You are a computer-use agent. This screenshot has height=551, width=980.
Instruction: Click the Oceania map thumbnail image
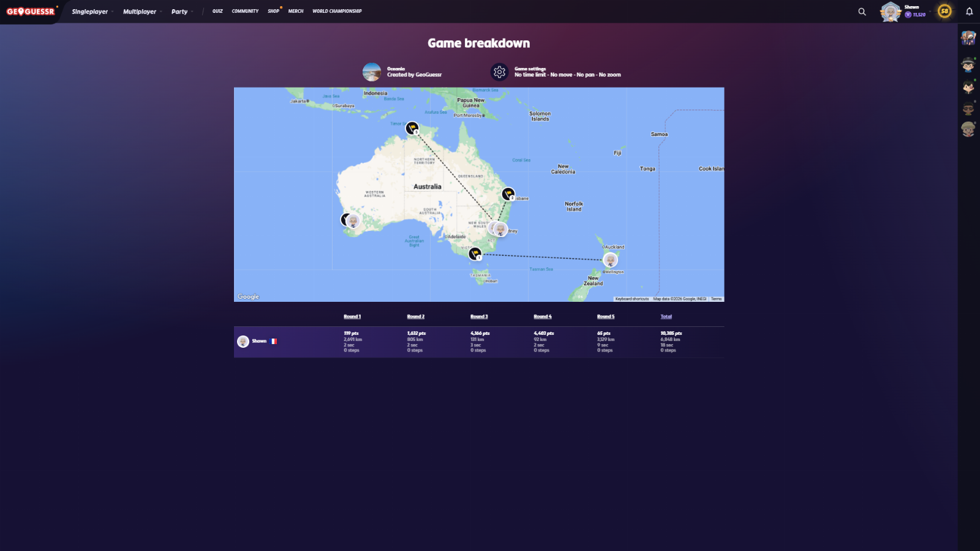[372, 72]
